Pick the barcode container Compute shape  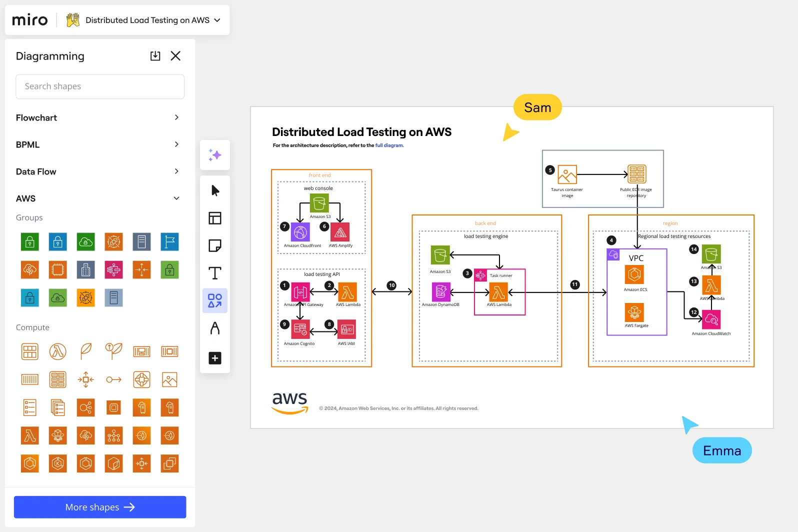[30, 379]
